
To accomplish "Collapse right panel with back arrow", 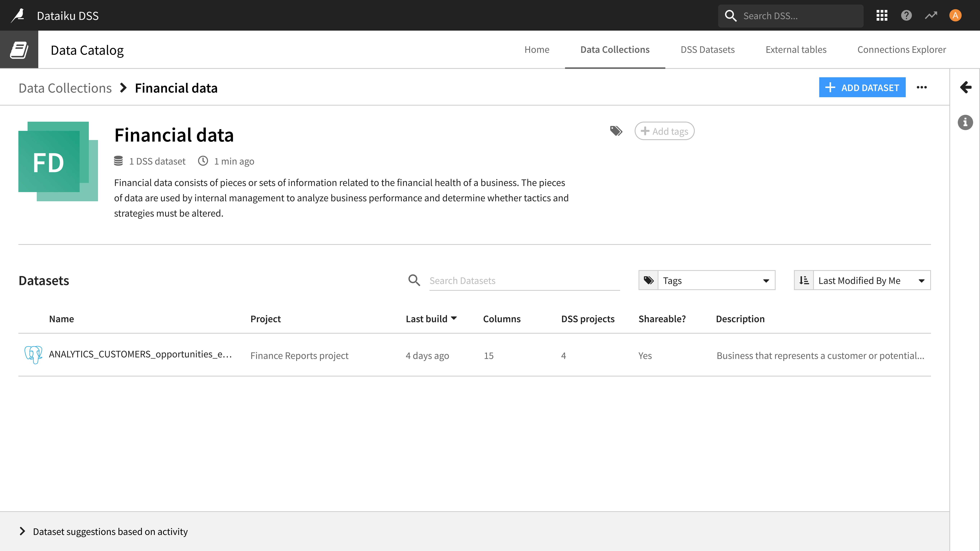I will coord(965,87).
